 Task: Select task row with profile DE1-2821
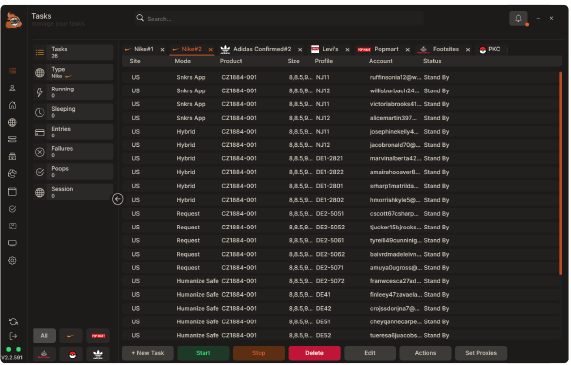340,158
